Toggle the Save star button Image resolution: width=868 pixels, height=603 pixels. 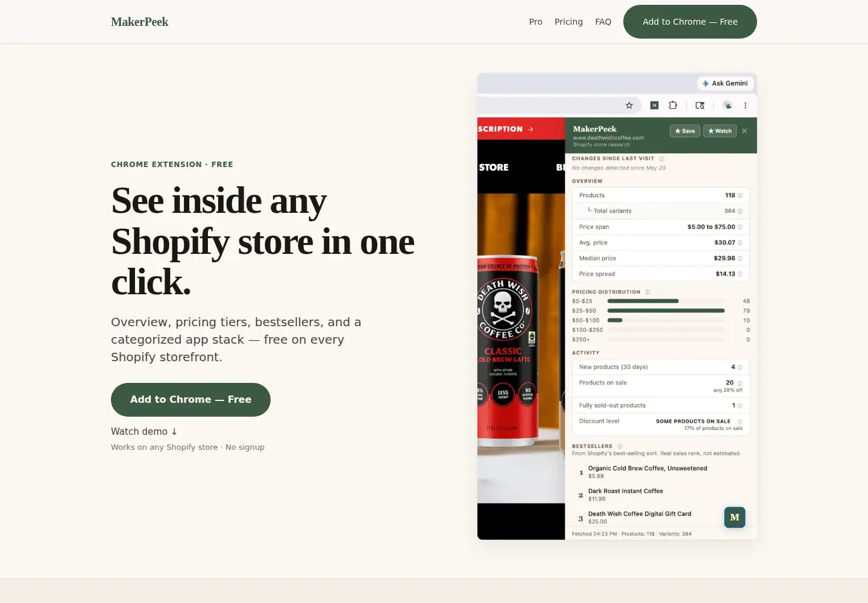pos(685,131)
